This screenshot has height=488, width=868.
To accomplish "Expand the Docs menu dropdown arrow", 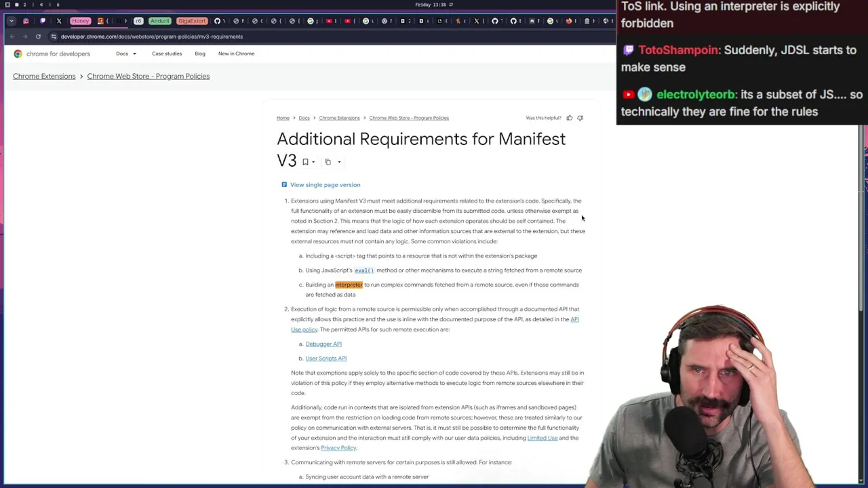I will 134,54.
